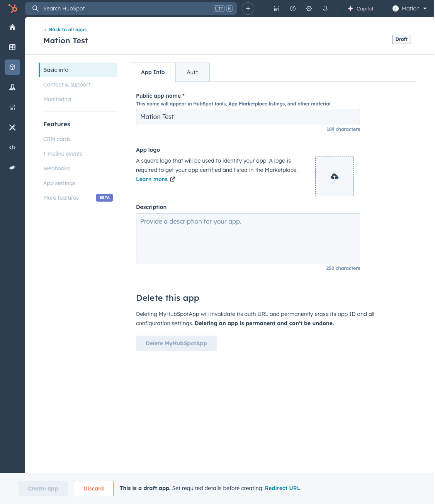
Task: Click the BETA badge next to More features
Action: 104,198
